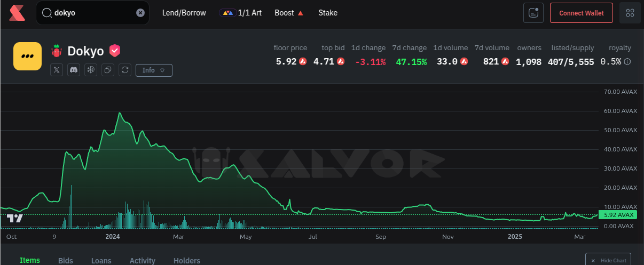The height and width of the screenshot is (265, 644).
Task: Navigate to the Stake page
Action: pyautogui.click(x=328, y=13)
